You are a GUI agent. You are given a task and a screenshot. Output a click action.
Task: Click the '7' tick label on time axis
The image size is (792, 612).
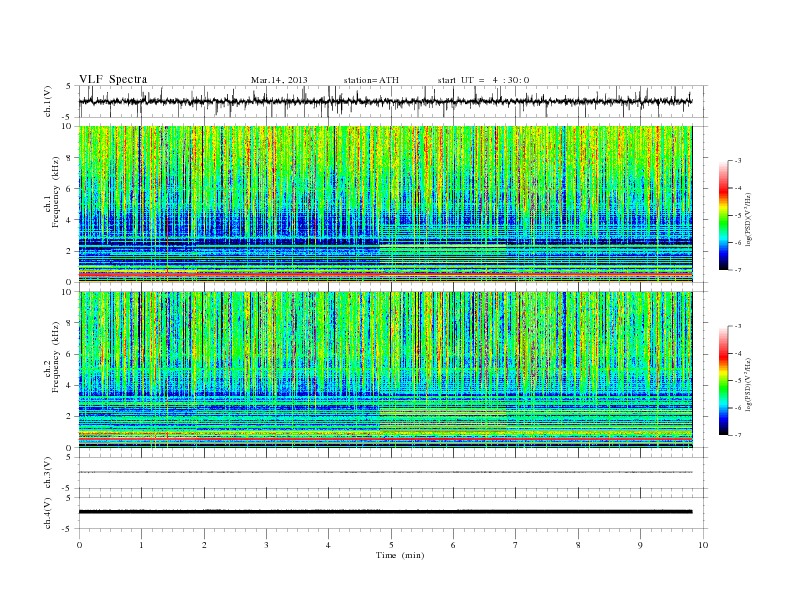coord(516,545)
